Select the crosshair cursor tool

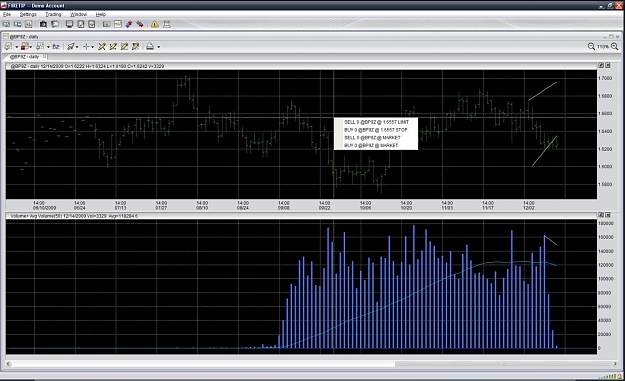click(86, 47)
